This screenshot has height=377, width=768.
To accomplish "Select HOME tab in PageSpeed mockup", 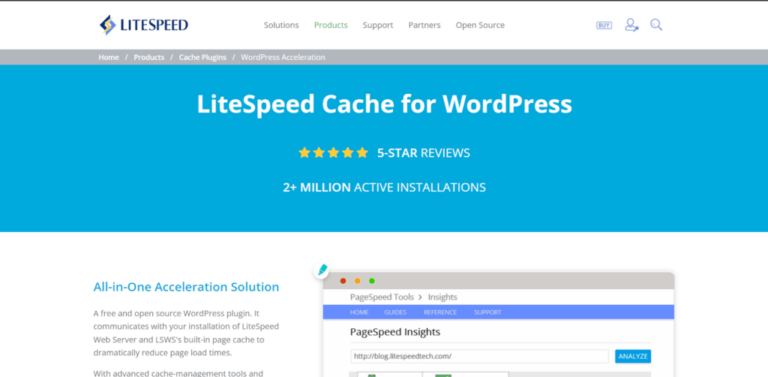I will 359,312.
